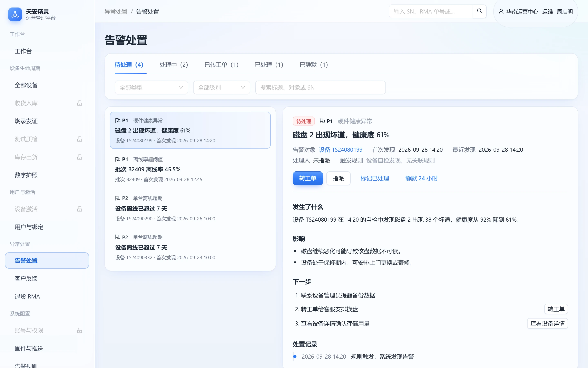This screenshot has width=588, height=368.
Task: Click the 天安精灵 logo icon
Action: click(x=15, y=14)
